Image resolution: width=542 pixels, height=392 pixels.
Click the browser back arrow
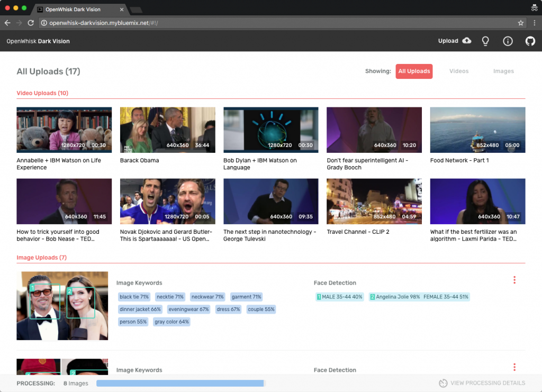(7, 23)
